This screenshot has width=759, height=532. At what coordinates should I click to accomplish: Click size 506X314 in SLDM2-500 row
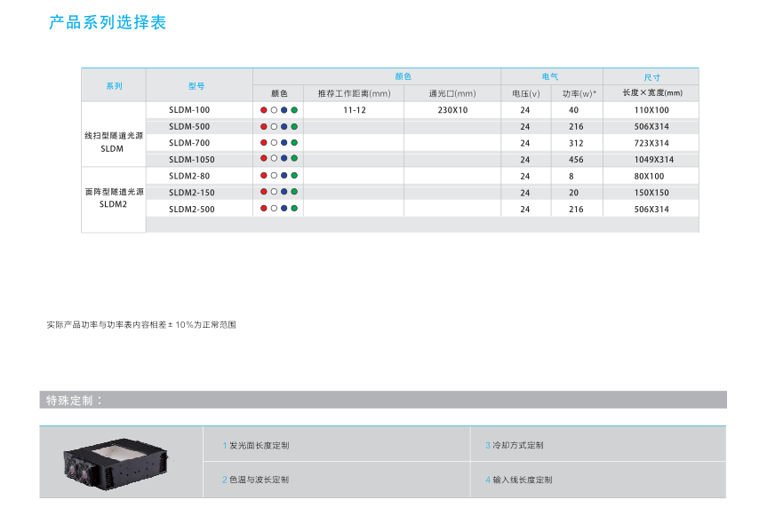[651, 210]
